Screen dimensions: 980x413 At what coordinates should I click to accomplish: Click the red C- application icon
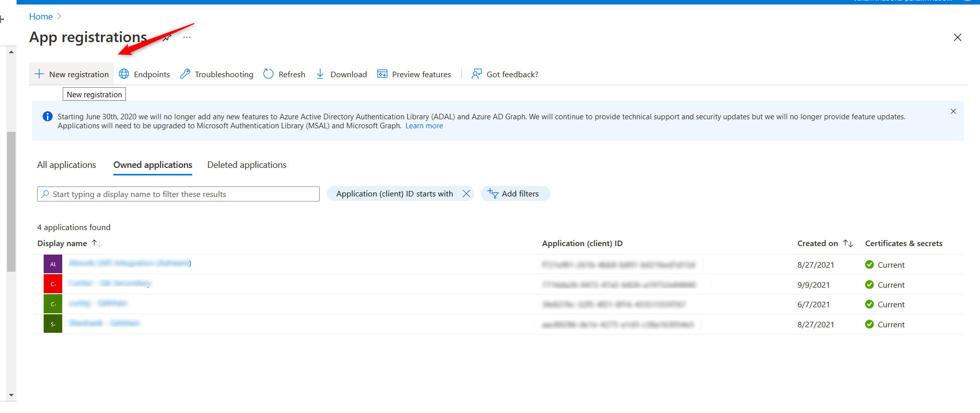click(x=53, y=284)
